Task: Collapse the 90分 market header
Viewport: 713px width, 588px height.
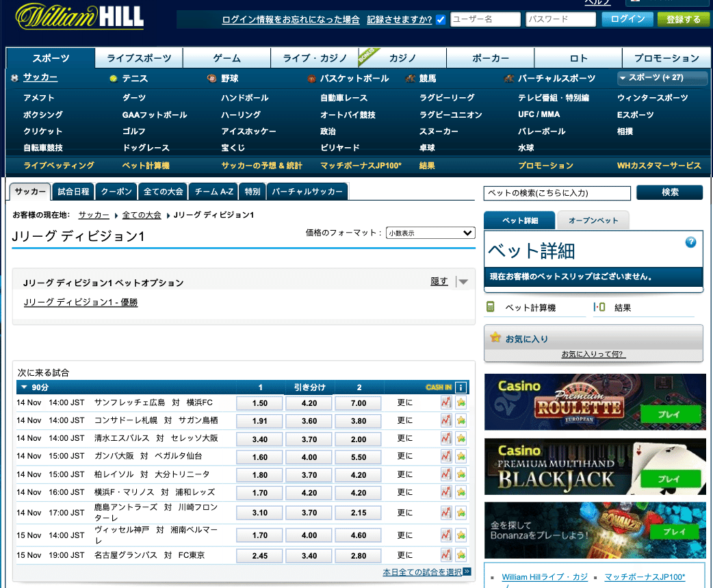Action: click(24, 387)
